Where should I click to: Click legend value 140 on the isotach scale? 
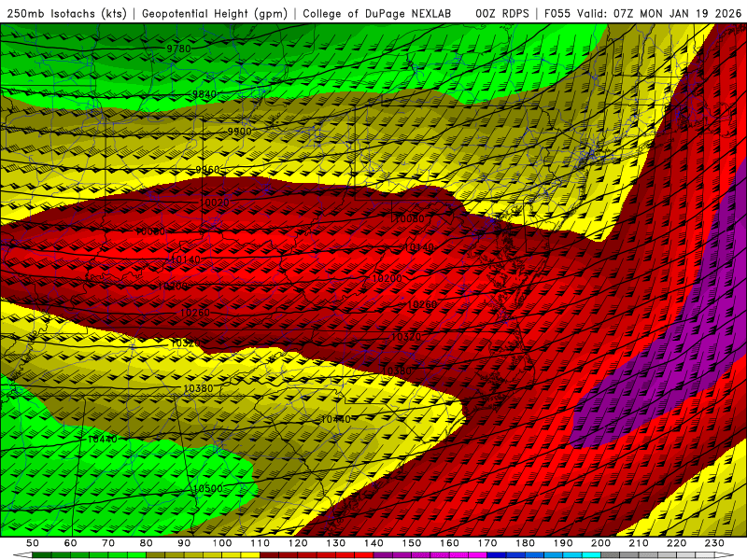(x=373, y=543)
